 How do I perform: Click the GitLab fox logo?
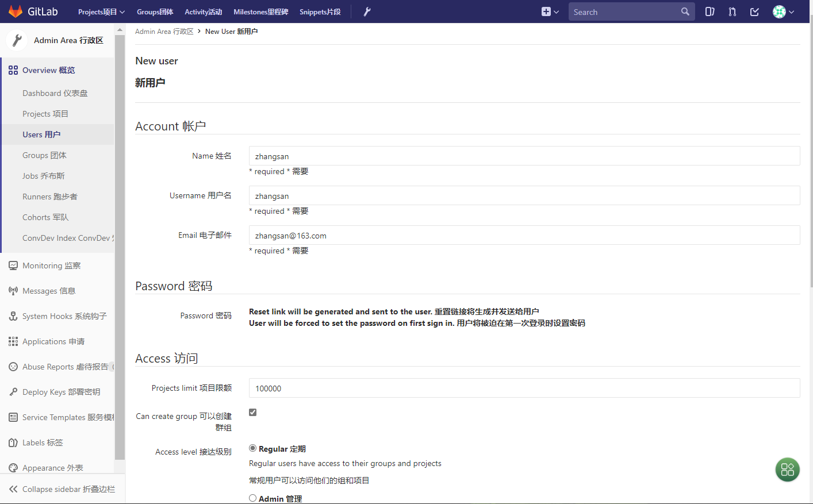(x=16, y=11)
